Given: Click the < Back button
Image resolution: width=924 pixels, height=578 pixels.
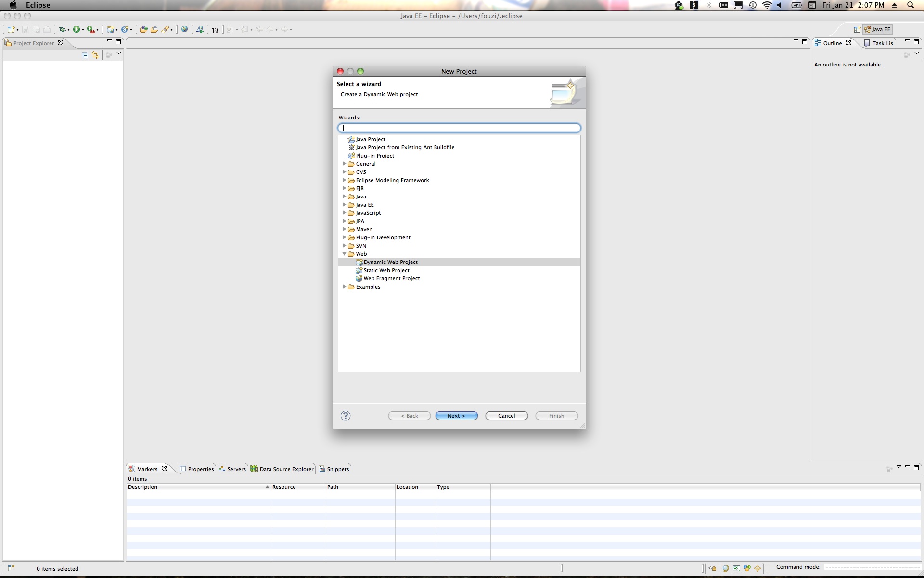Looking at the screenshot, I should pyautogui.click(x=410, y=416).
